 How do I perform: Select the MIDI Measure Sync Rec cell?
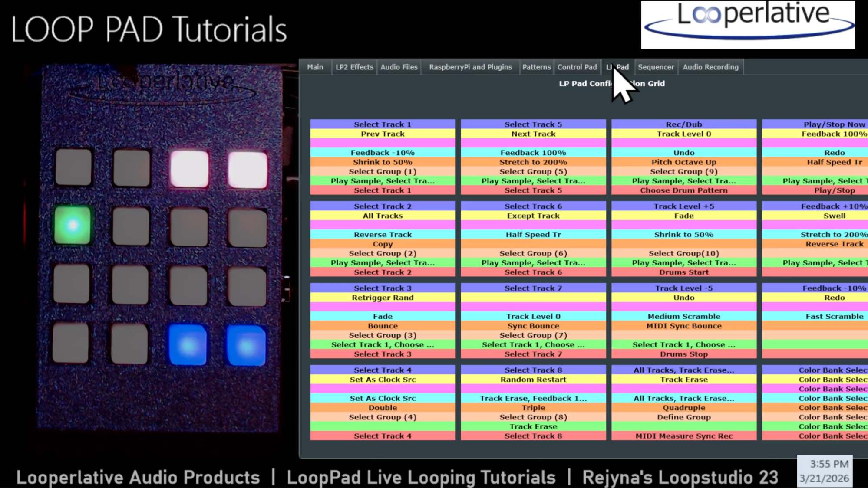(x=684, y=436)
